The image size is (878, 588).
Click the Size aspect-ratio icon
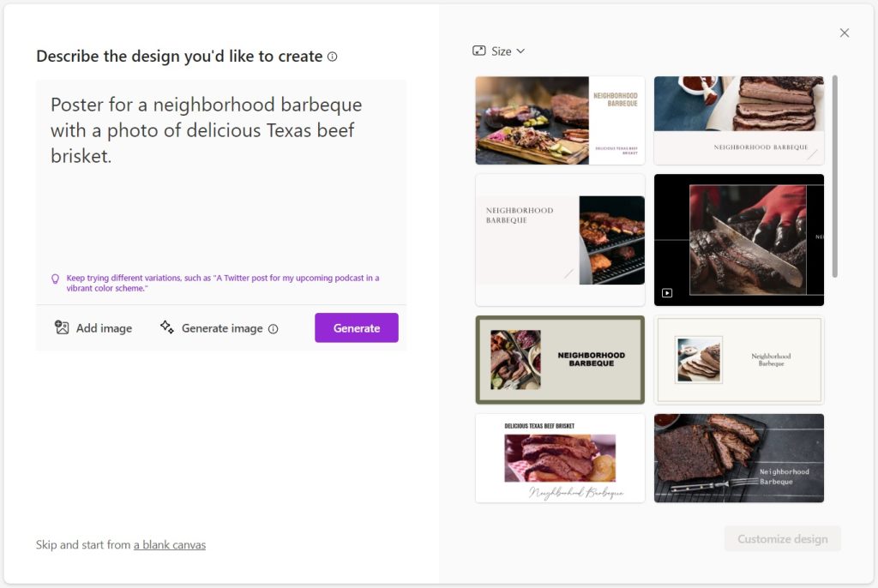coord(479,51)
